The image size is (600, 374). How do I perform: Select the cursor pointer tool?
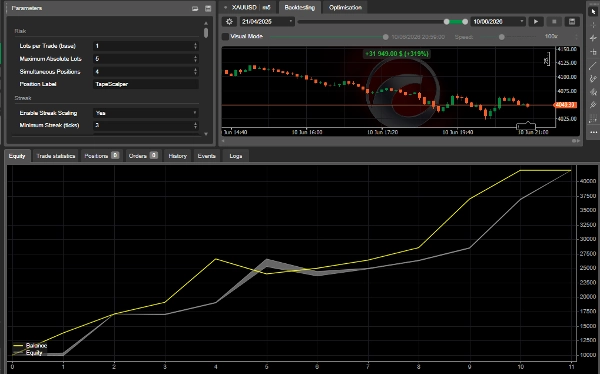(593, 11)
